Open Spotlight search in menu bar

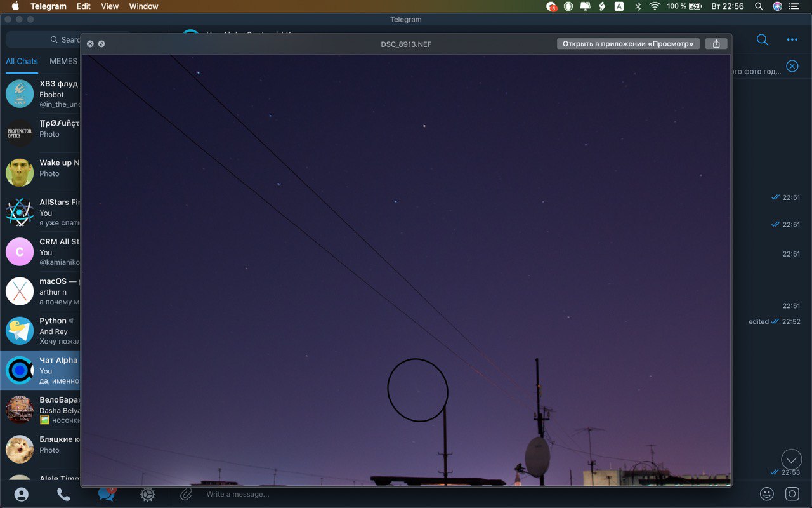759,6
